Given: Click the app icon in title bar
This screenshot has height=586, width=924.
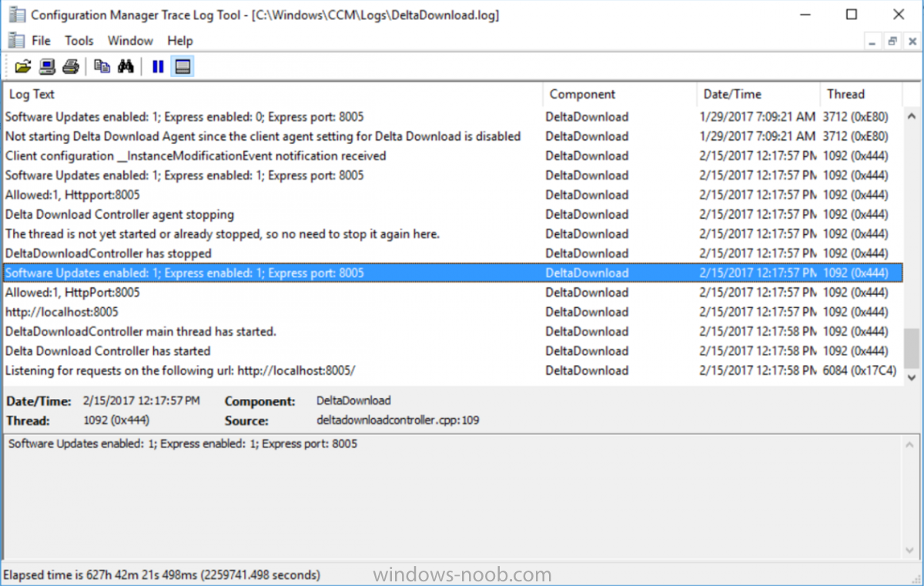Looking at the screenshot, I should (x=16, y=15).
